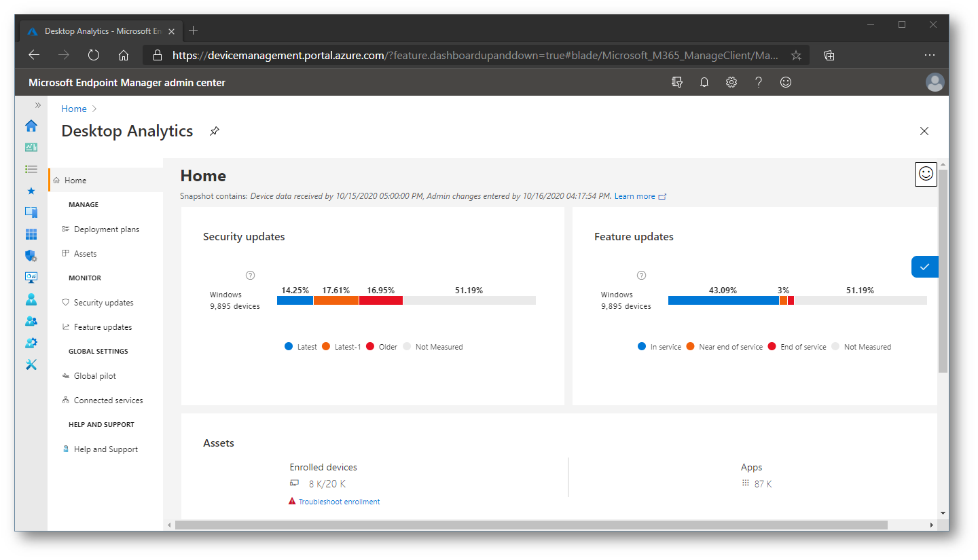Click the blue 14.25% Latest bar segment

(x=295, y=300)
